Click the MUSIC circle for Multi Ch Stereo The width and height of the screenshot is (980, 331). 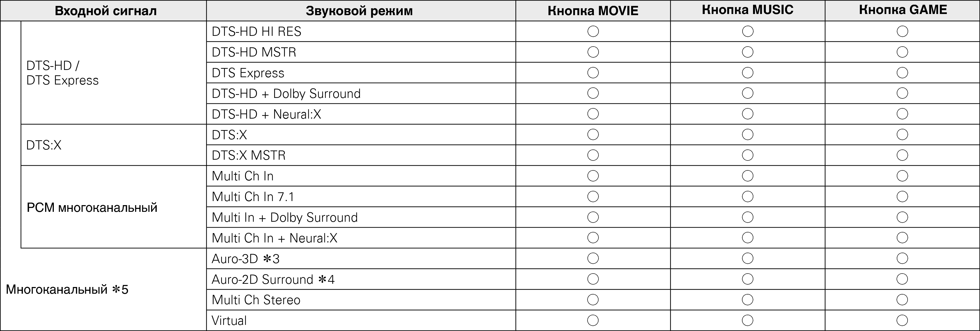tap(748, 300)
